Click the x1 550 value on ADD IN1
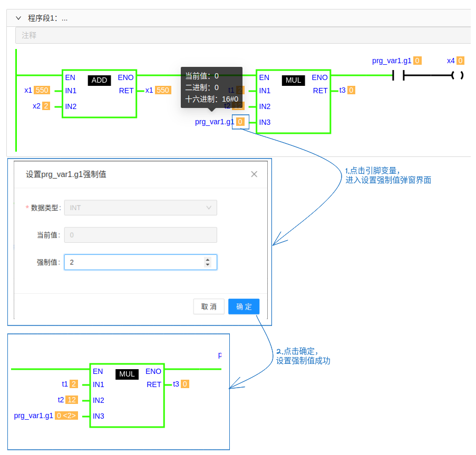 coord(42,90)
